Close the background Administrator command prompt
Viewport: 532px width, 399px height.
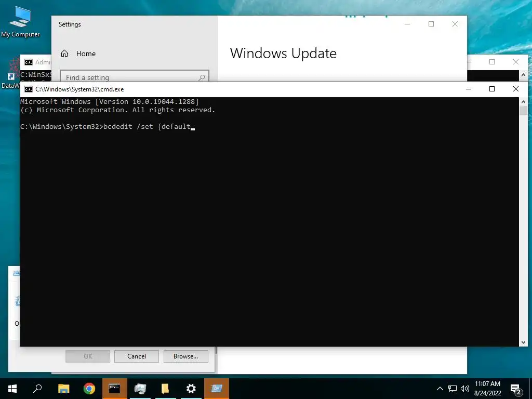click(x=516, y=62)
